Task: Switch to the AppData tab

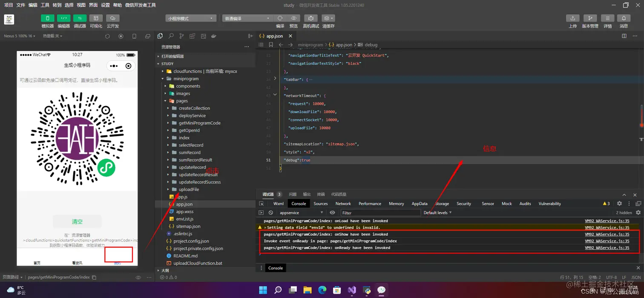Action: pyautogui.click(x=420, y=203)
